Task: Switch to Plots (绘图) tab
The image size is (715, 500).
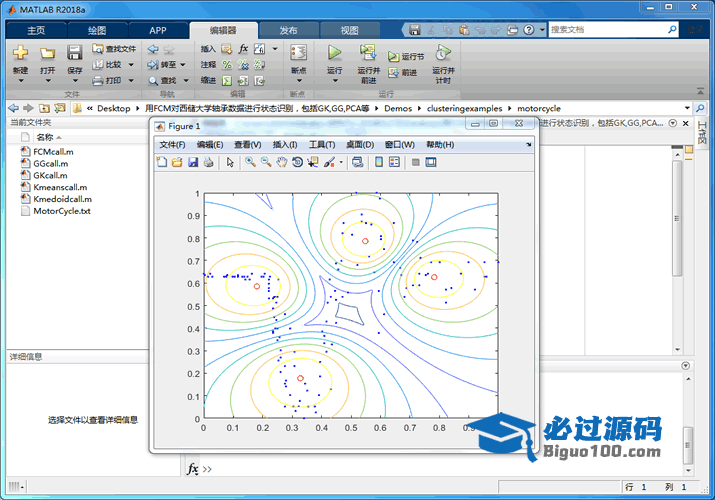Action: [x=97, y=31]
